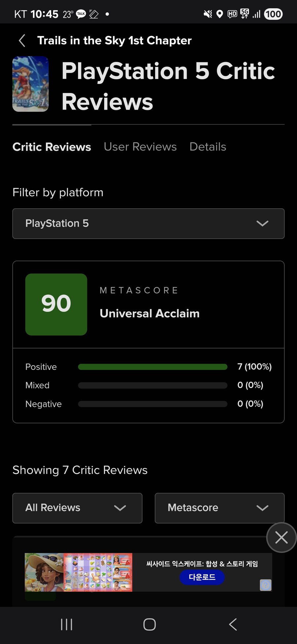Tap the green Positive reviews bar
The height and width of the screenshot is (644, 297).
[152, 367]
